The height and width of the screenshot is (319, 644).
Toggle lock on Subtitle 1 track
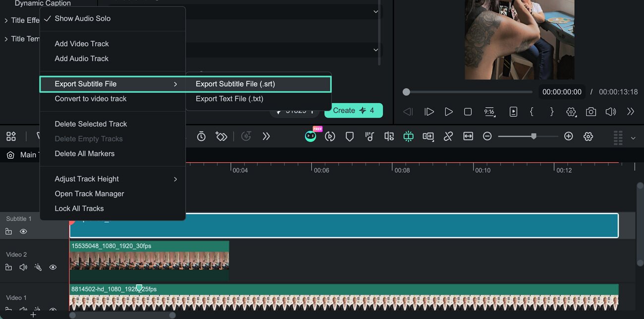(x=8, y=232)
